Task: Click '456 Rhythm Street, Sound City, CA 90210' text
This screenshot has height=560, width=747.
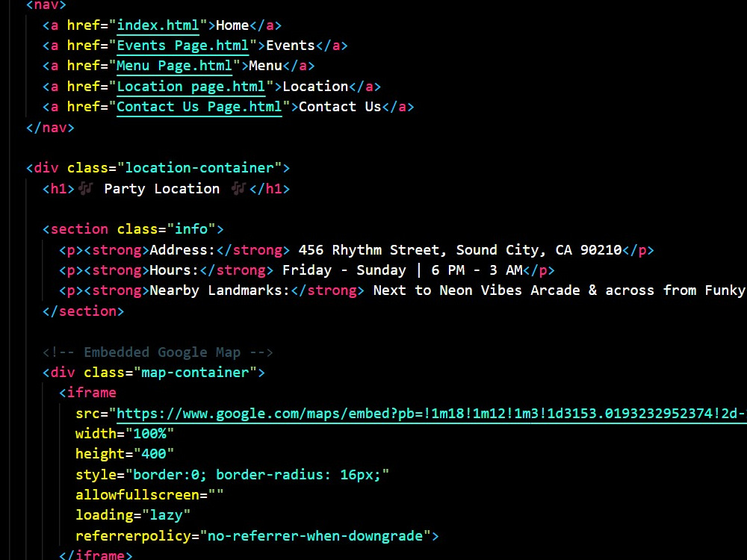Action: coord(460,250)
